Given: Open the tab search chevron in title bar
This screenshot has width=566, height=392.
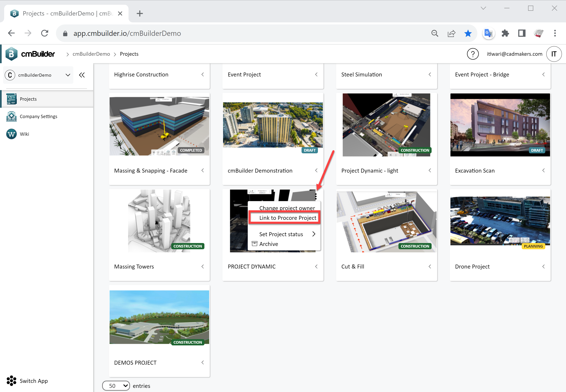Looking at the screenshot, I should tap(483, 8).
